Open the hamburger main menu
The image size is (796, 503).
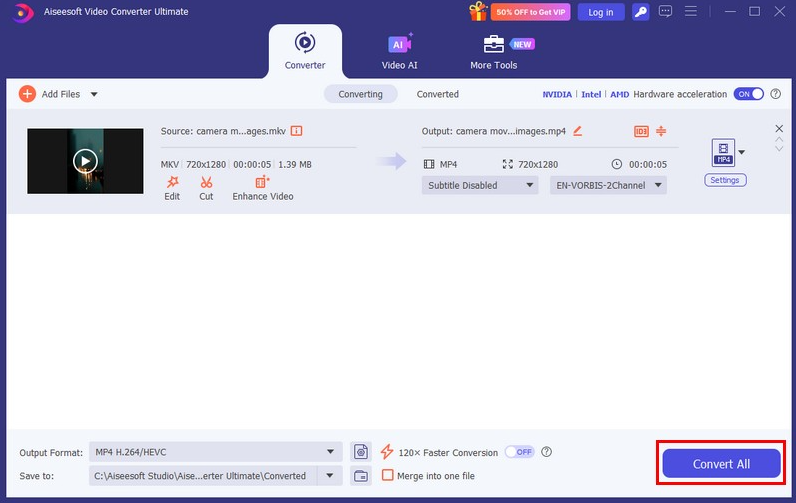690,11
